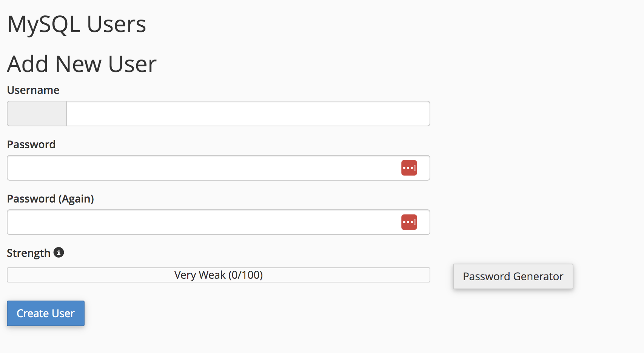The height and width of the screenshot is (353, 644).
Task: Click the Strength label text
Action: (29, 253)
